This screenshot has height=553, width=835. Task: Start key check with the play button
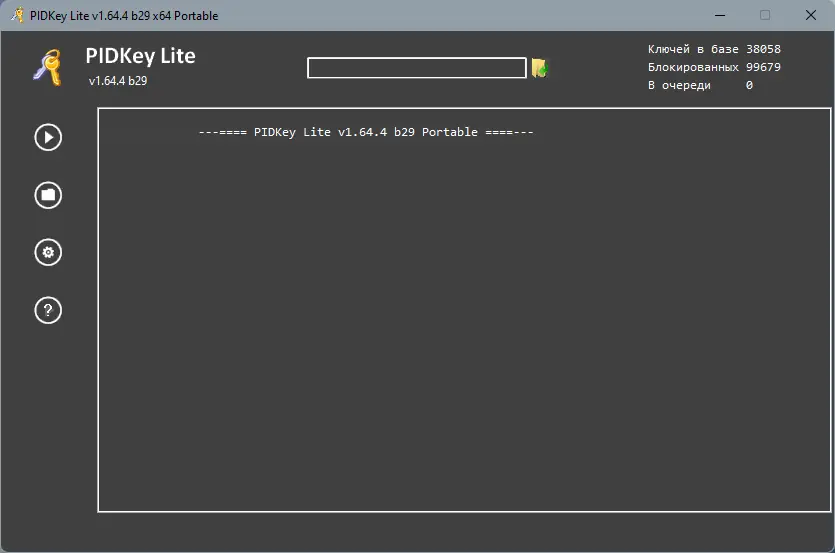point(48,137)
